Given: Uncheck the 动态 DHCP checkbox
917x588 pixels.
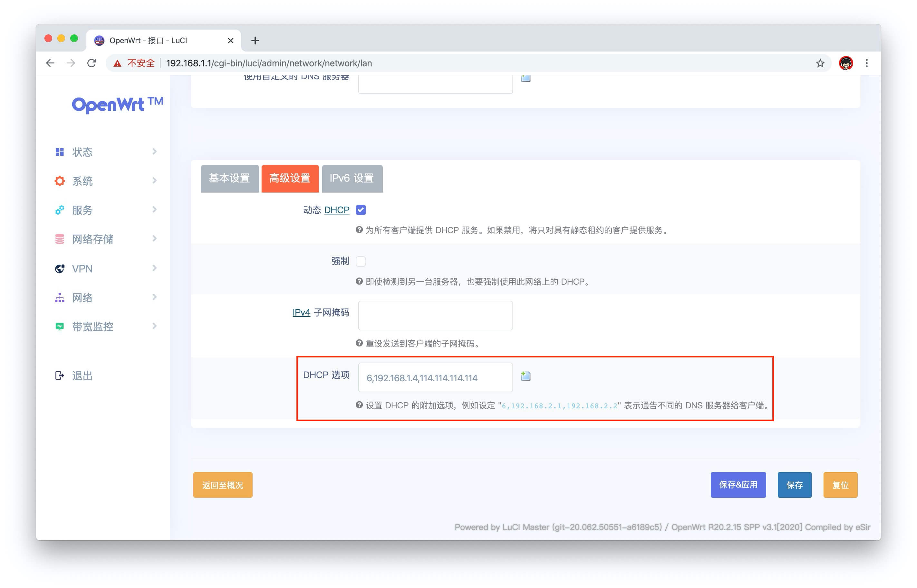Looking at the screenshot, I should (x=361, y=210).
